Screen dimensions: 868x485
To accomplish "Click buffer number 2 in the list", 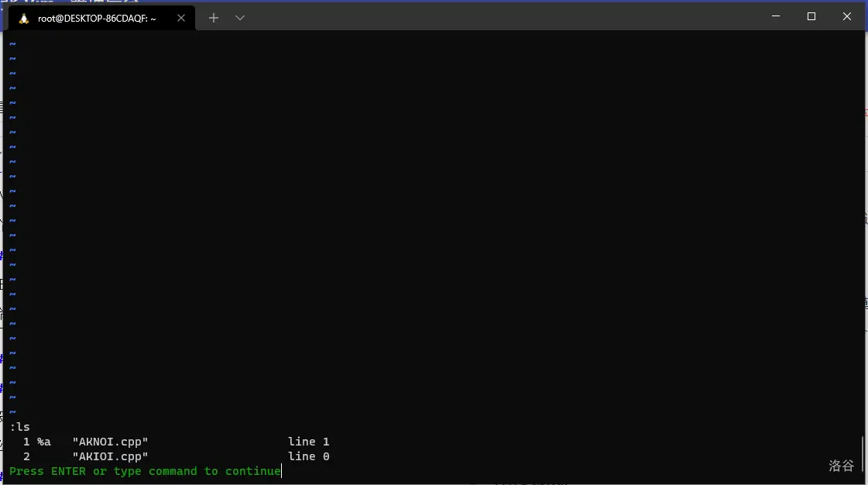I will pyautogui.click(x=26, y=457).
